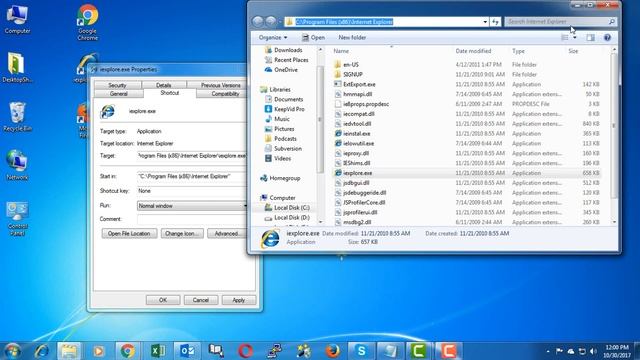This screenshot has width=640, height=360.
Task: Click Apply in Properties dialog
Action: point(239,300)
